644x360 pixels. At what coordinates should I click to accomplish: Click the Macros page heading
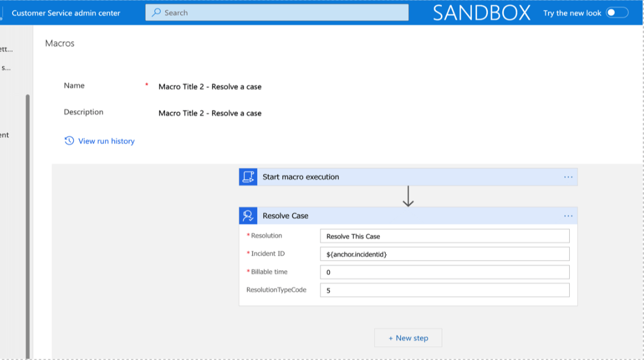(x=60, y=43)
